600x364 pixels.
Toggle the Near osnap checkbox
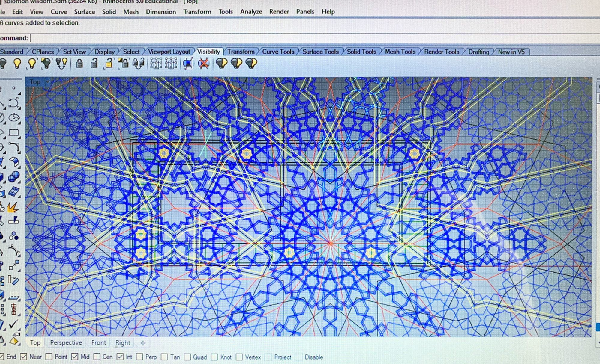(x=23, y=357)
